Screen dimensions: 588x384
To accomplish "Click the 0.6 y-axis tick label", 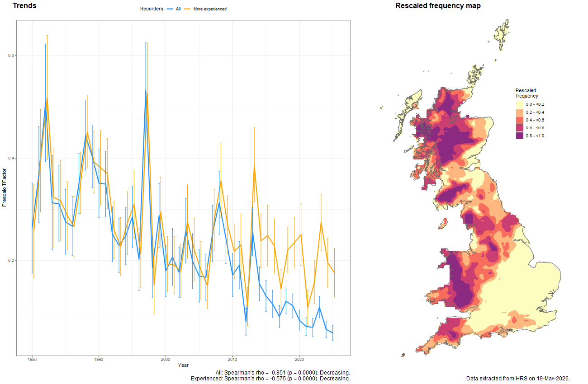I will [x=11, y=55].
